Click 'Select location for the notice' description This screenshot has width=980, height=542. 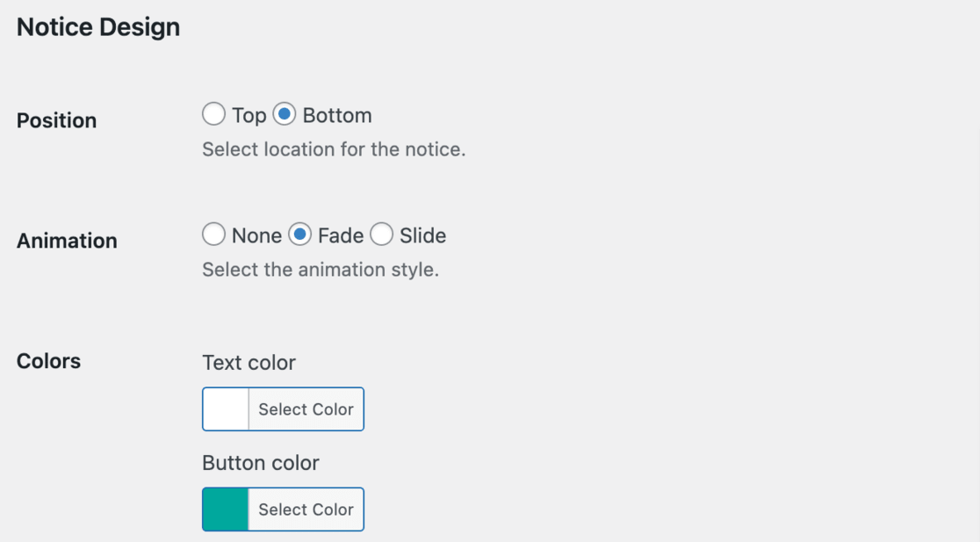point(334,149)
